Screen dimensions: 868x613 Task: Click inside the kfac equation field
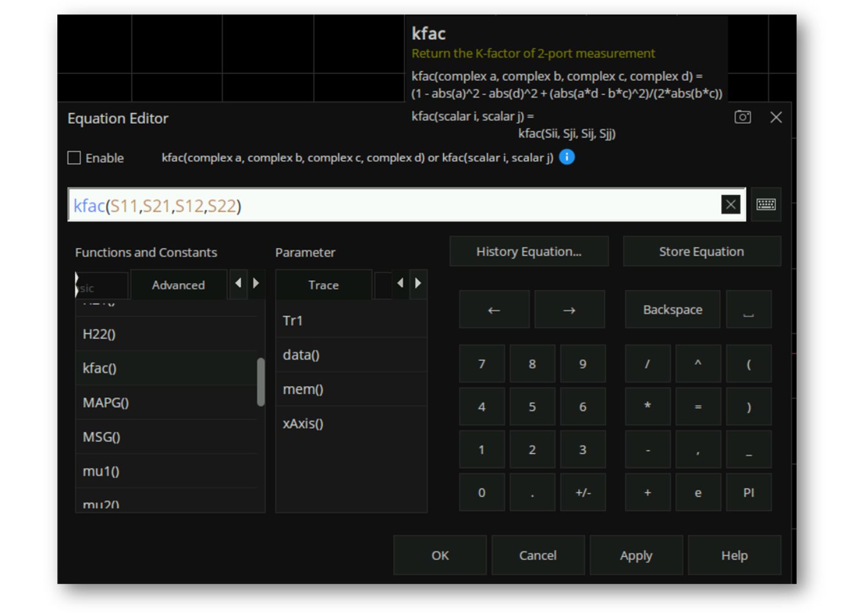click(405, 206)
